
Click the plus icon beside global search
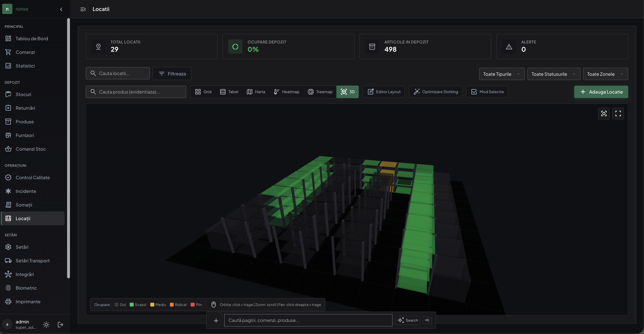pos(216,321)
